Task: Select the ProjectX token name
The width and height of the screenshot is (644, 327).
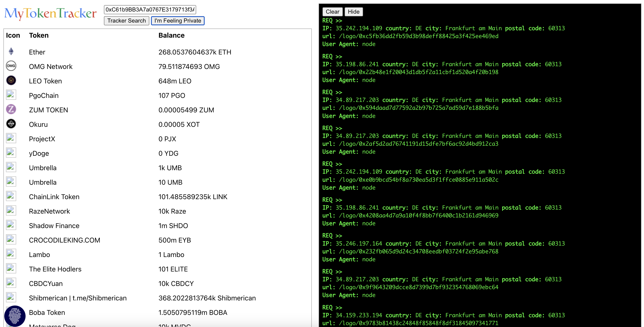Action: pos(42,139)
